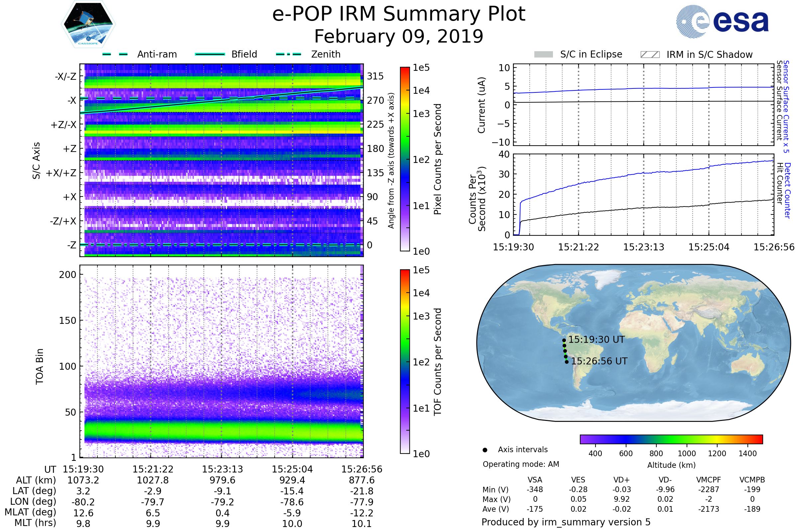Click the e-POP IRM Summary Plot title
This screenshot has width=798, height=532.
tap(399, 14)
